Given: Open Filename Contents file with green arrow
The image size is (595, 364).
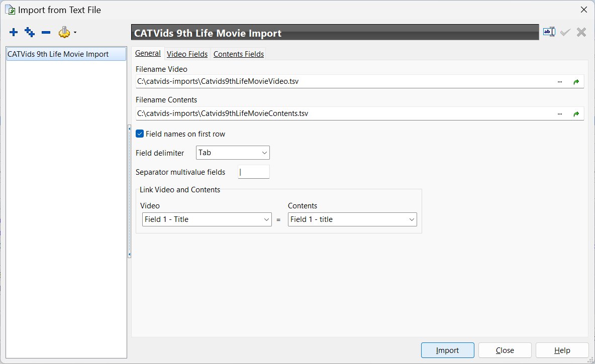Looking at the screenshot, I should tap(576, 114).
